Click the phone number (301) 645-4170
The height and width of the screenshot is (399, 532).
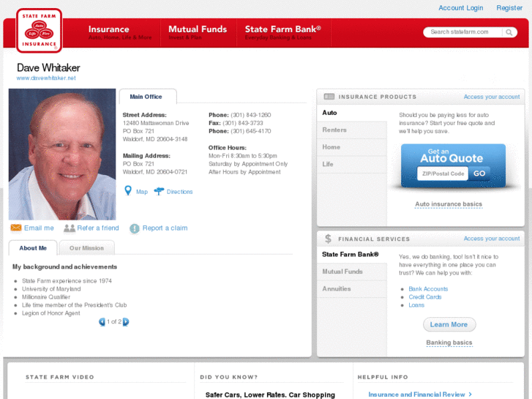coord(251,131)
